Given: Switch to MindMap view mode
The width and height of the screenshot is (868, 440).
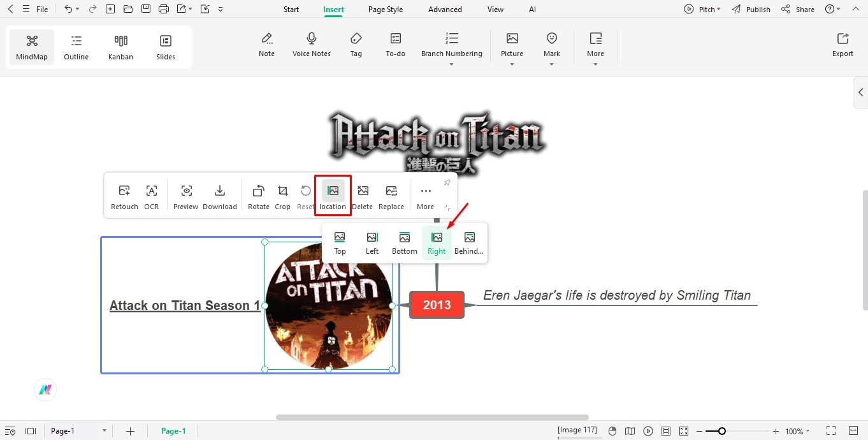Looking at the screenshot, I should [x=32, y=47].
